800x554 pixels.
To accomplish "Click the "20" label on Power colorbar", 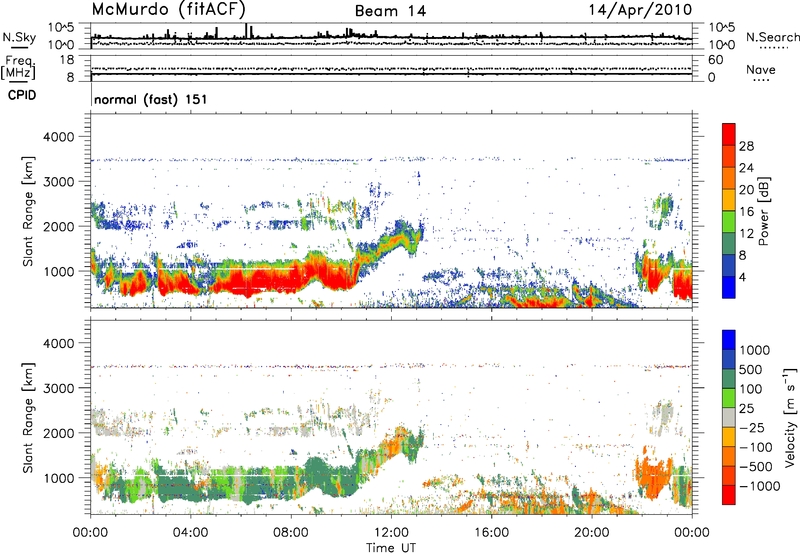I will pos(746,190).
